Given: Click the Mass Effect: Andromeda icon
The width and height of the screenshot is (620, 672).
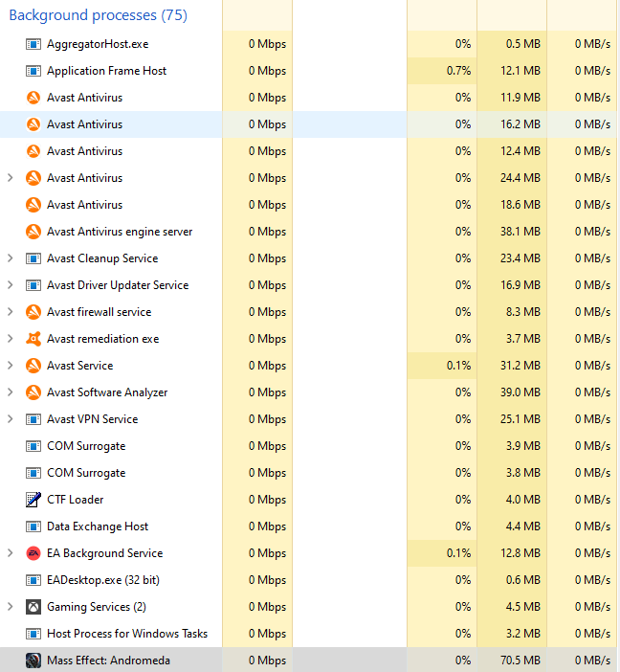Looking at the screenshot, I should coord(33,661).
